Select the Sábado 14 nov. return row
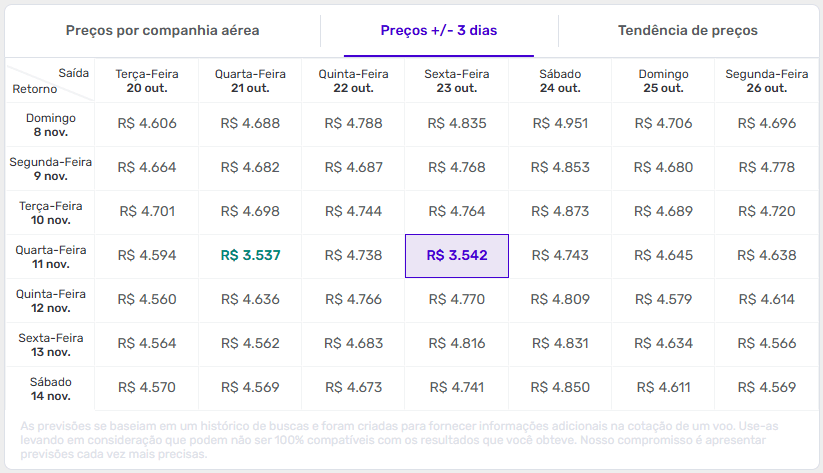 (x=50, y=387)
